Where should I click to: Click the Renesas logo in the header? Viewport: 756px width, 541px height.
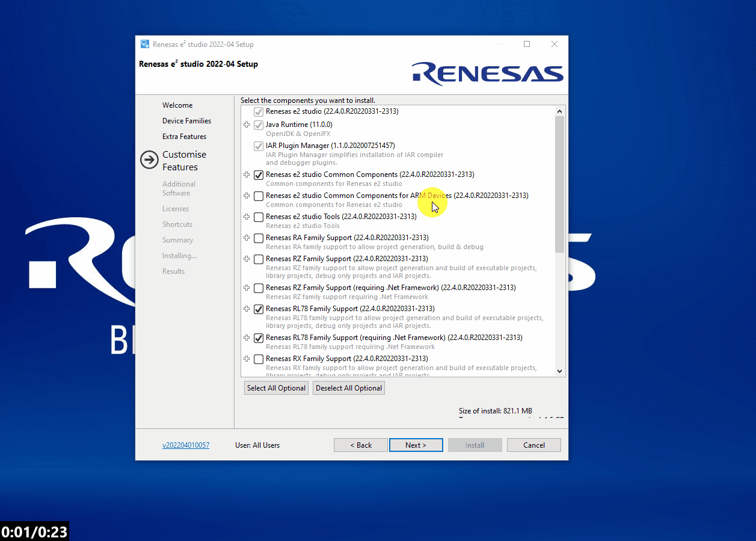[x=488, y=73]
